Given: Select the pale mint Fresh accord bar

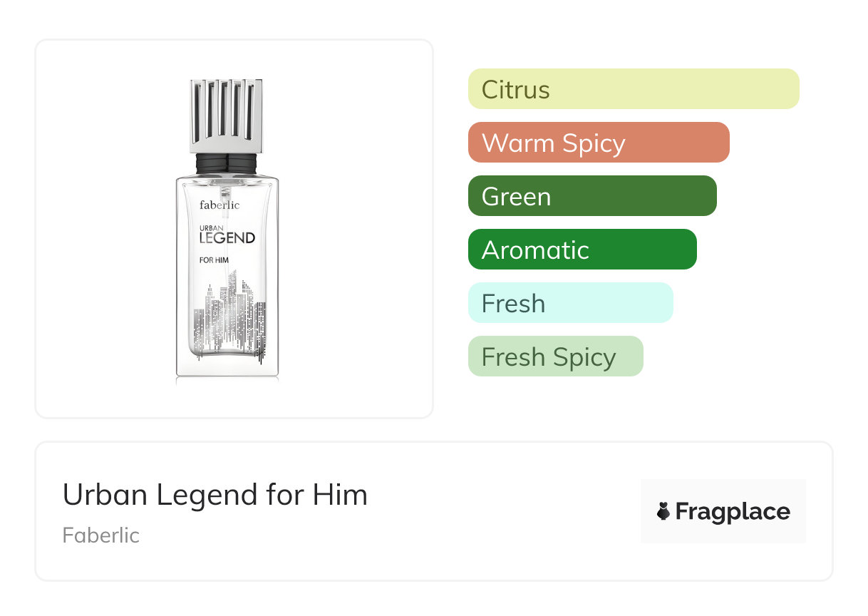Looking at the screenshot, I should tap(570, 303).
